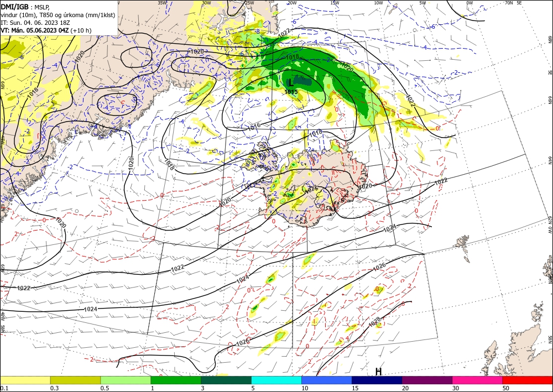
Task: Click the 15W longitude label
Action: pyautogui.click(x=335, y=3)
